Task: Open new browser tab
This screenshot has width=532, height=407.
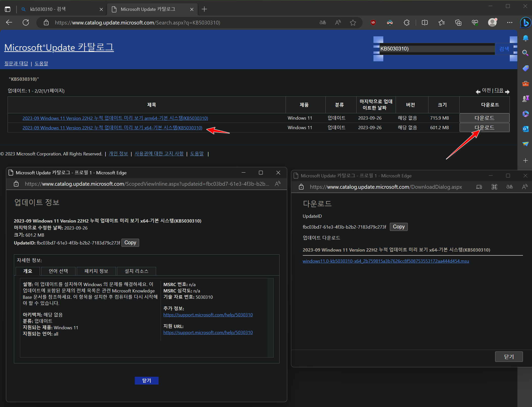Action: tap(204, 9)
